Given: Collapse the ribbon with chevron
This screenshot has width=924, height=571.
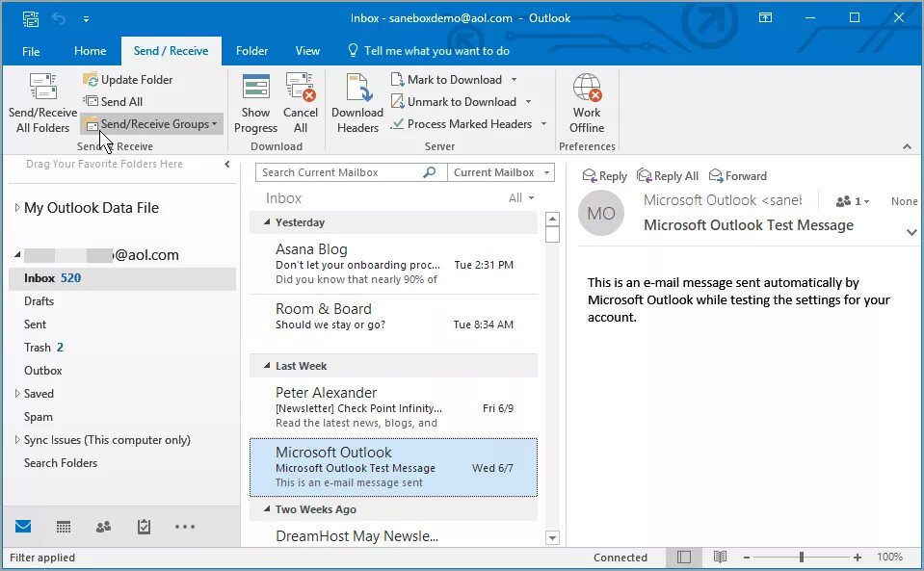Looking at the screenshot, I should coord(907,146).
